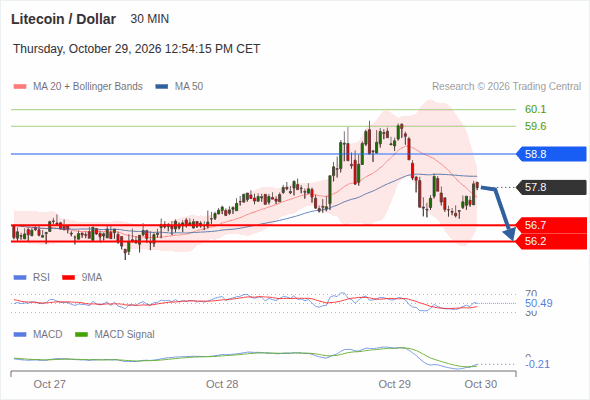Screen dimensions: 590x400
Task: Click the MA 50 blue legend swatch
Action: [x=162, y=87]
